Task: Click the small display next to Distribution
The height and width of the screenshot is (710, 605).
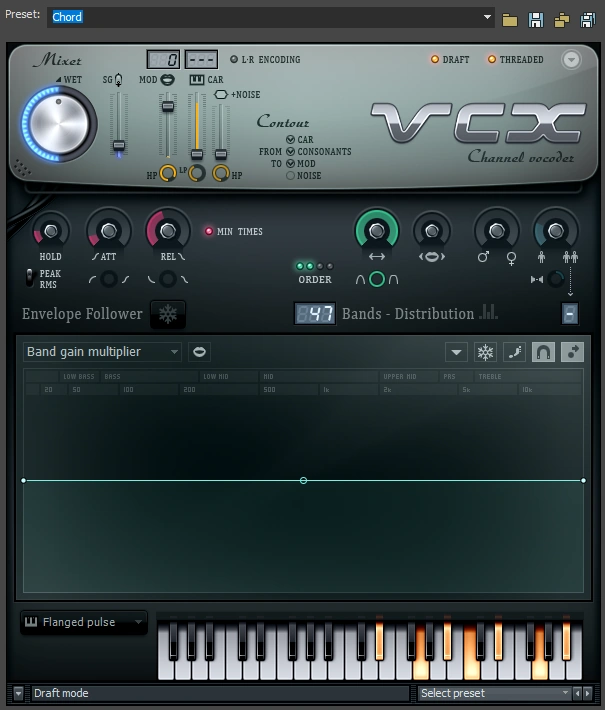Action: (570, 313)
